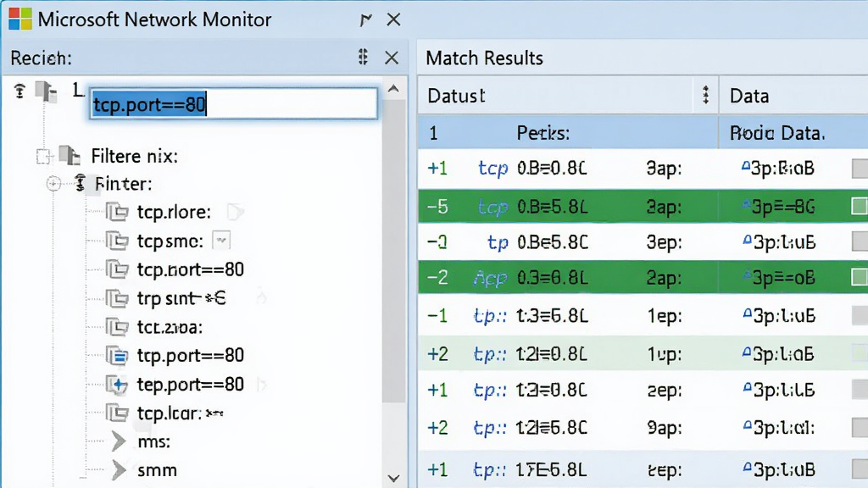The width and height of the screenshot is (868, 488).
Task: Click the blue plus icon of tep.port==80
Action: [117, 385]
